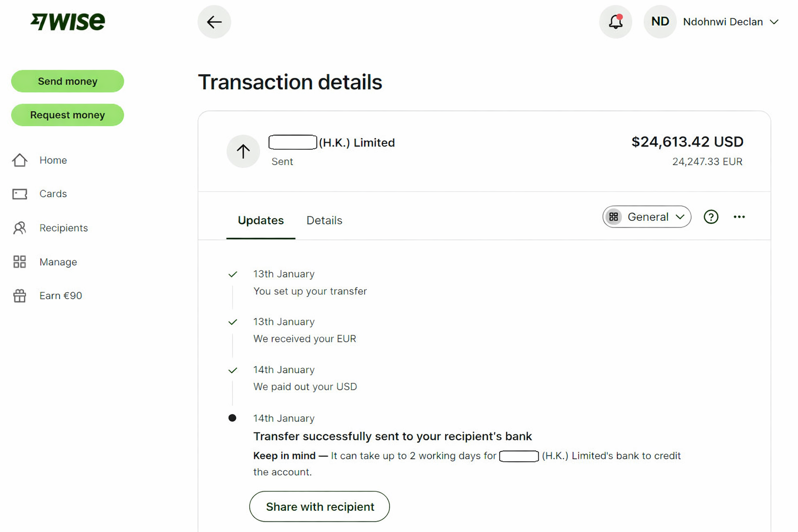Click the Recipients person icon
Screen dimensions: 798x532
[20, 228]
